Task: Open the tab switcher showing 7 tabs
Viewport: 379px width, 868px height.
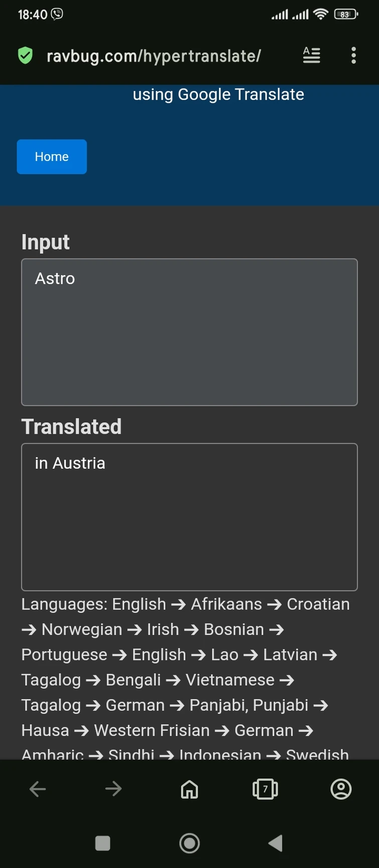Action: click(265, 789)
